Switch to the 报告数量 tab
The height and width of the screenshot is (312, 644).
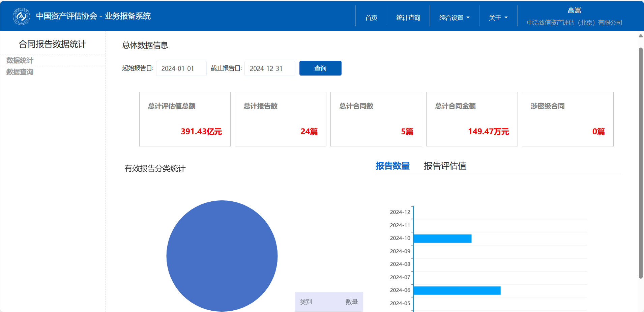(392, 166)
